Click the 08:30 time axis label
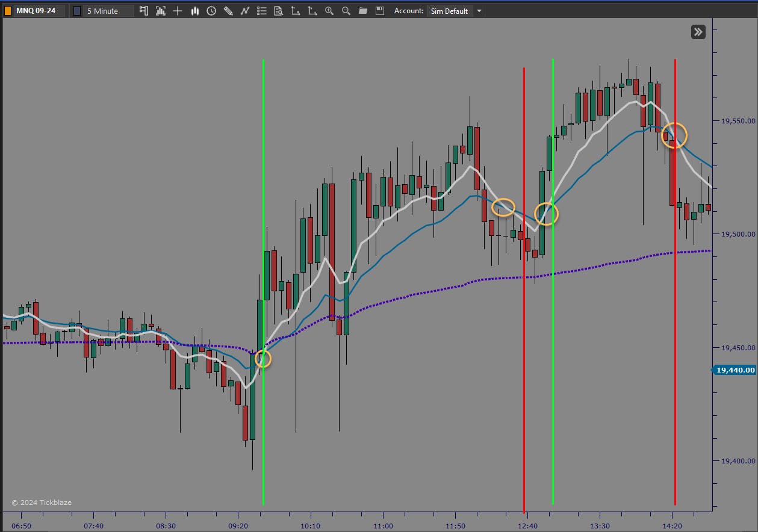The width and height of the screenshot is (758, 532). point(166,525)
